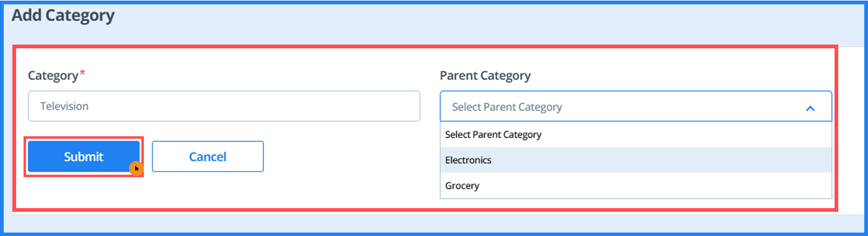Click the red required asterisk
Image resolution: width=868 pixels, height=236 pixels.
(82, 72)
